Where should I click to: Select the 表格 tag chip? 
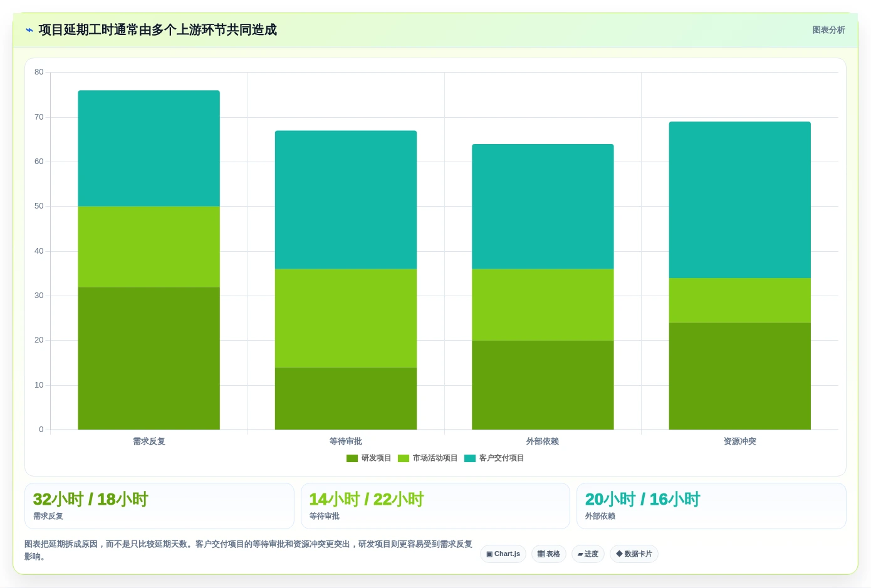[549, 554]
